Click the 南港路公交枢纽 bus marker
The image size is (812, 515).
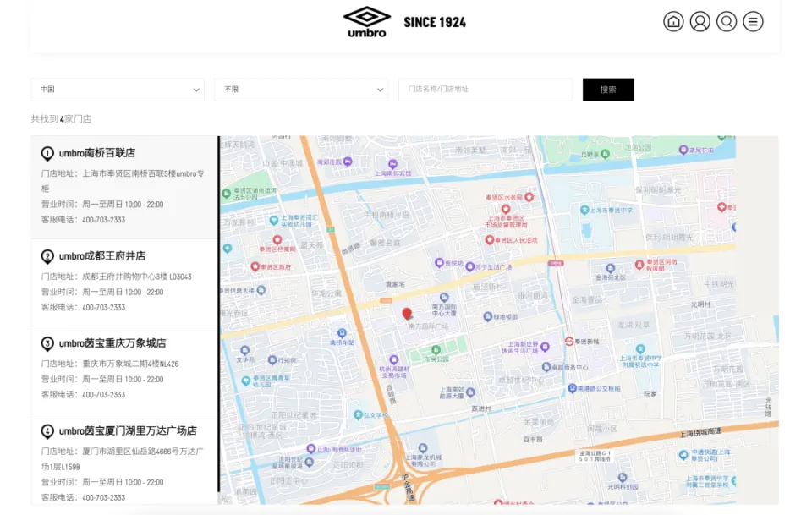point(572,388)
